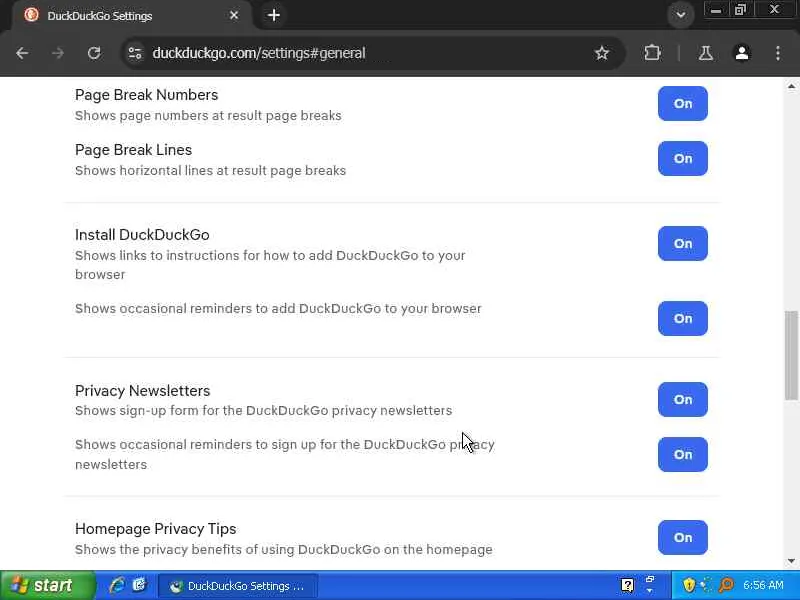Toggle Page Break Numbers setting
The height and width of the screenshot is (600, 800).
[683, 104]
